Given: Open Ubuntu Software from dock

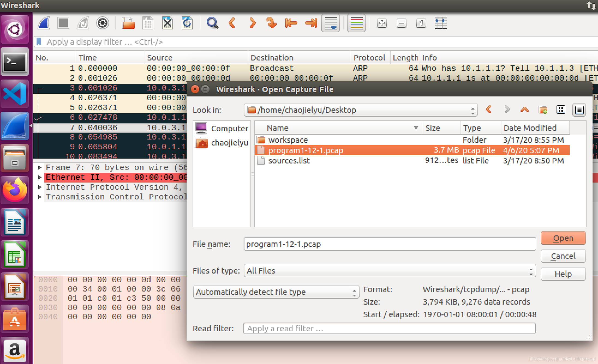Looking at the screenshot, I should pos(15,318).
